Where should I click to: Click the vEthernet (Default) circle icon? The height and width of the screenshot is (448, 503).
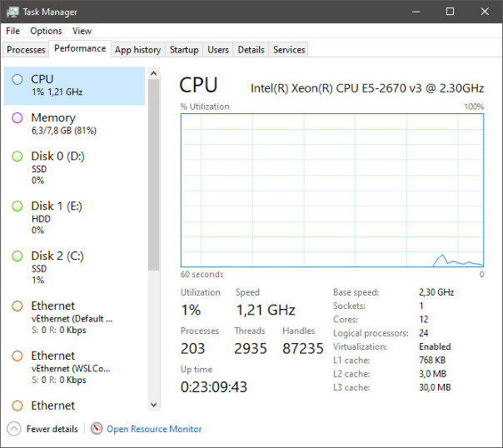click(x=17, y=306)
